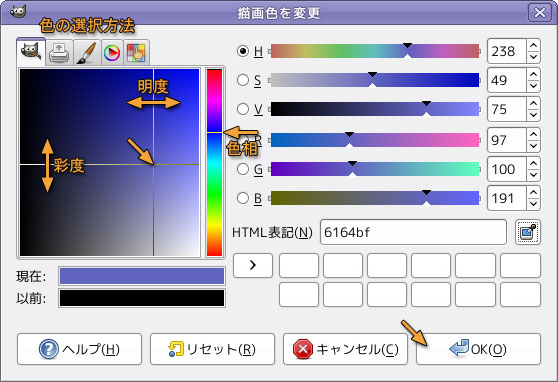
Task: Increase the R value 97 with up arrow
Action: coord(533,135)
